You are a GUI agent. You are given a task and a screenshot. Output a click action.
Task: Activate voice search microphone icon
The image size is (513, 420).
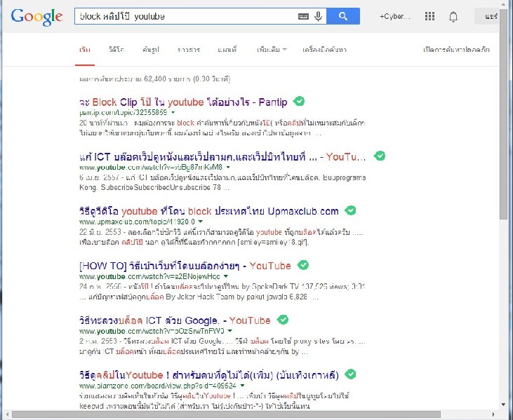[318, 16]
